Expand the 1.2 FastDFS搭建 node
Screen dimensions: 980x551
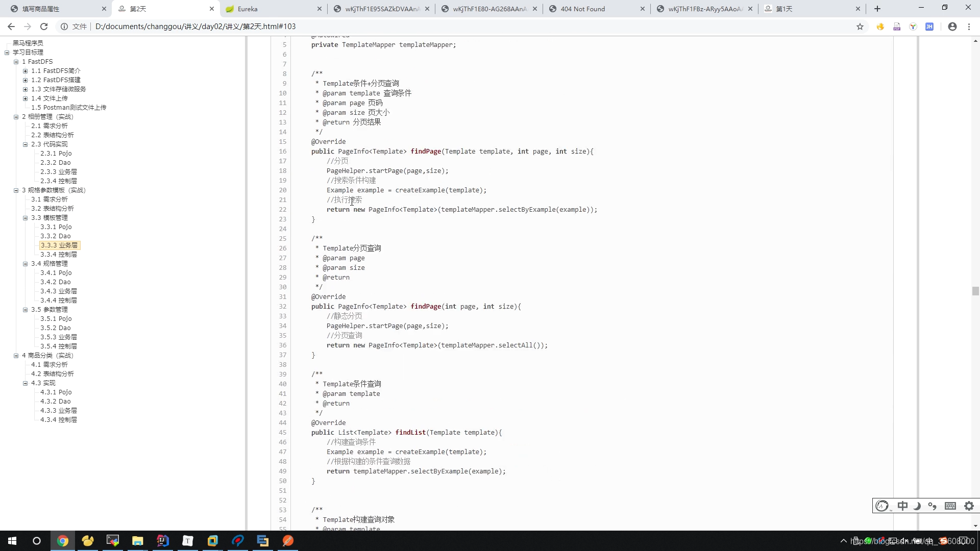(x=25, y=80)
